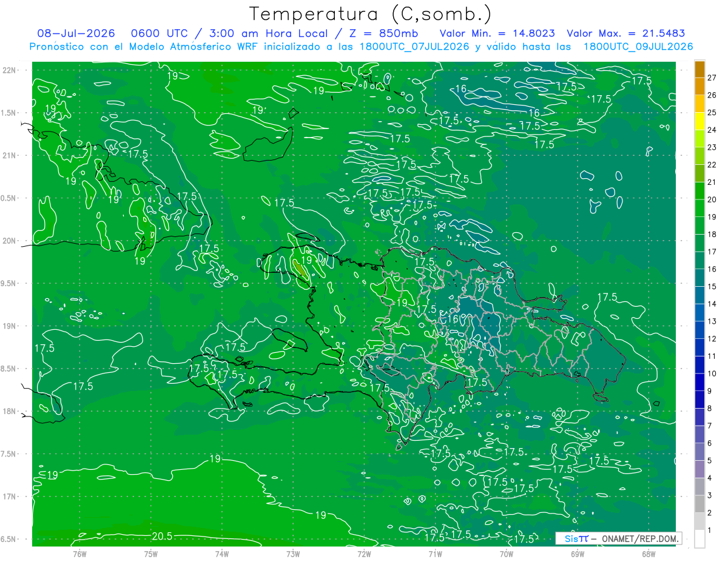
Task: Click the yellow legend swatch between 24 and 25
Action: [x=699, y=121]
